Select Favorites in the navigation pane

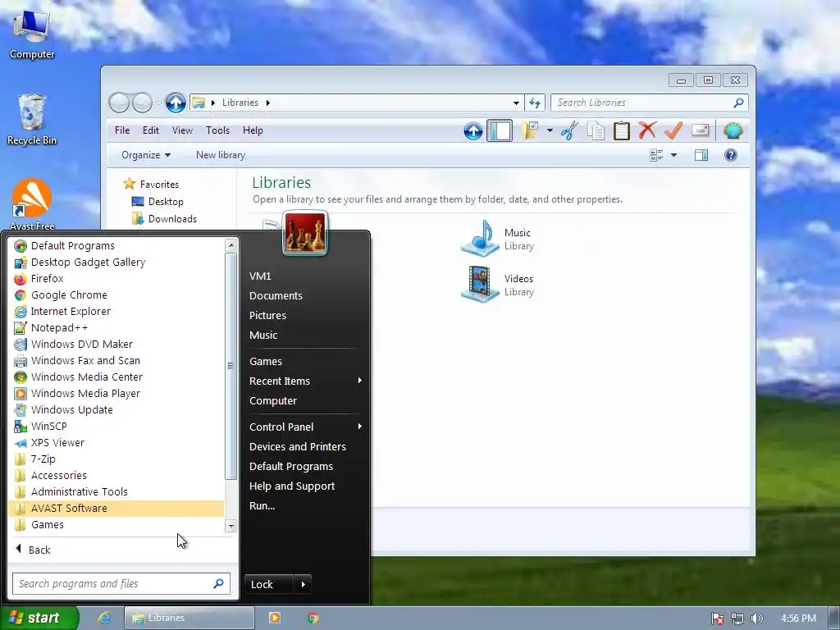[159, 185]
